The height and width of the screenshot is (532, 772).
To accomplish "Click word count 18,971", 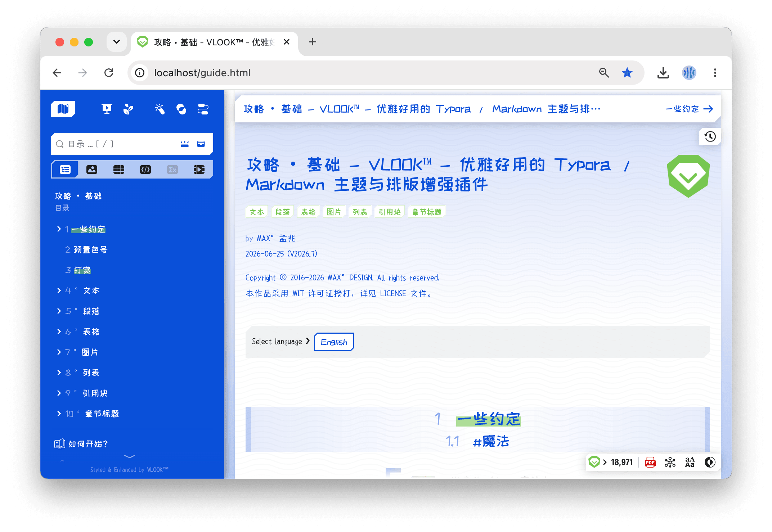I will tap(622, 462).
